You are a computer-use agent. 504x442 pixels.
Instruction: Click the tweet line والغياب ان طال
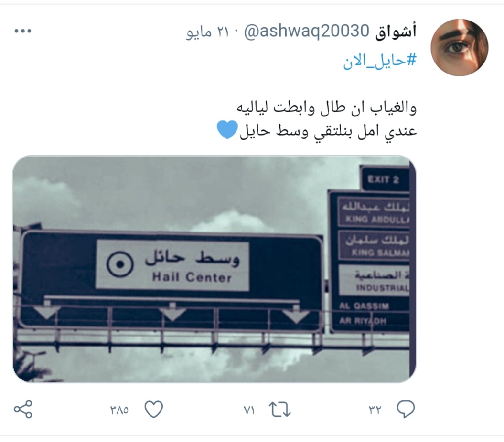click(x=327, y=107)
